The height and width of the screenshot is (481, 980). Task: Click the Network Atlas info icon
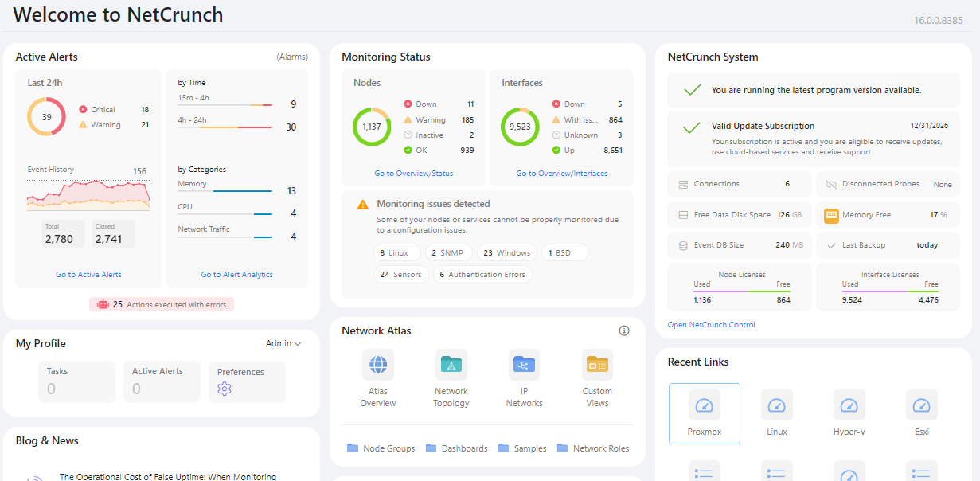point(624,330)
